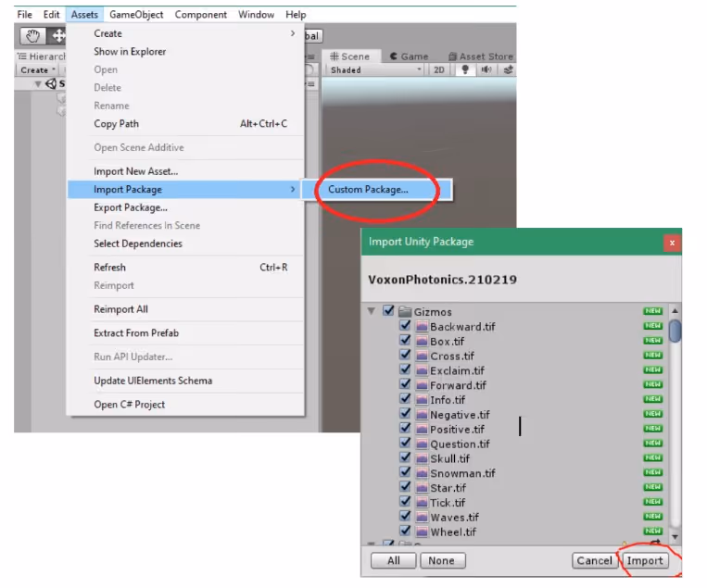Click the Unity scene icon in Hierarchy

pyautogui.click(x=51, y=84)
